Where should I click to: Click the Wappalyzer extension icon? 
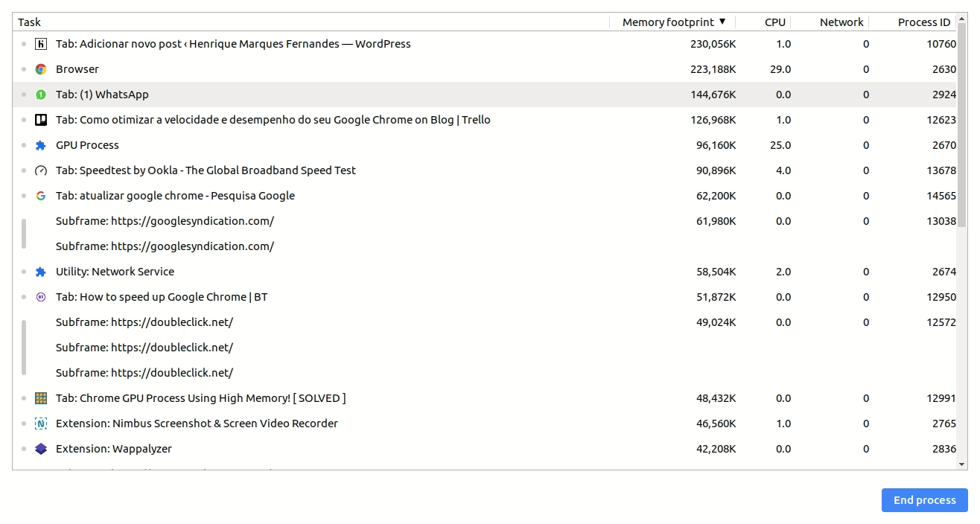pyautogui.click(x=41, y=449)
